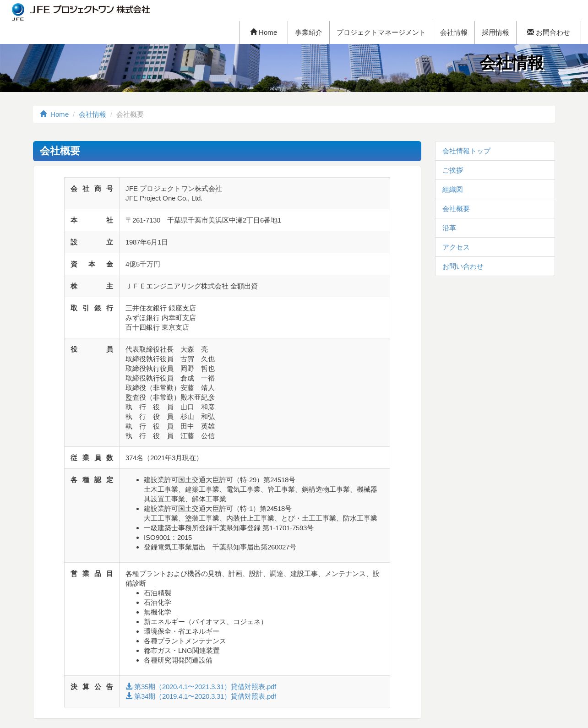This screenshot has width=588, height=728.
Task: Click 374名（2021年3月現在） value
Action: click(x=164, y=458)
